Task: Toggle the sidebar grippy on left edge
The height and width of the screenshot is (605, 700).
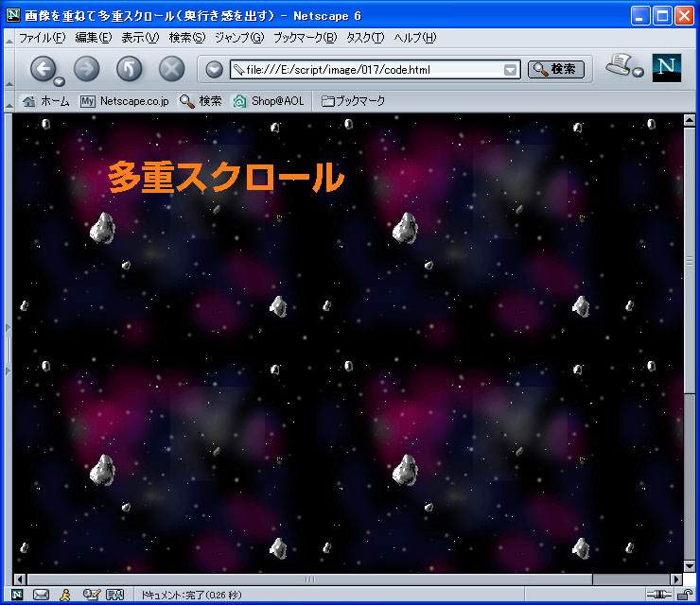Action: point(8,350)
